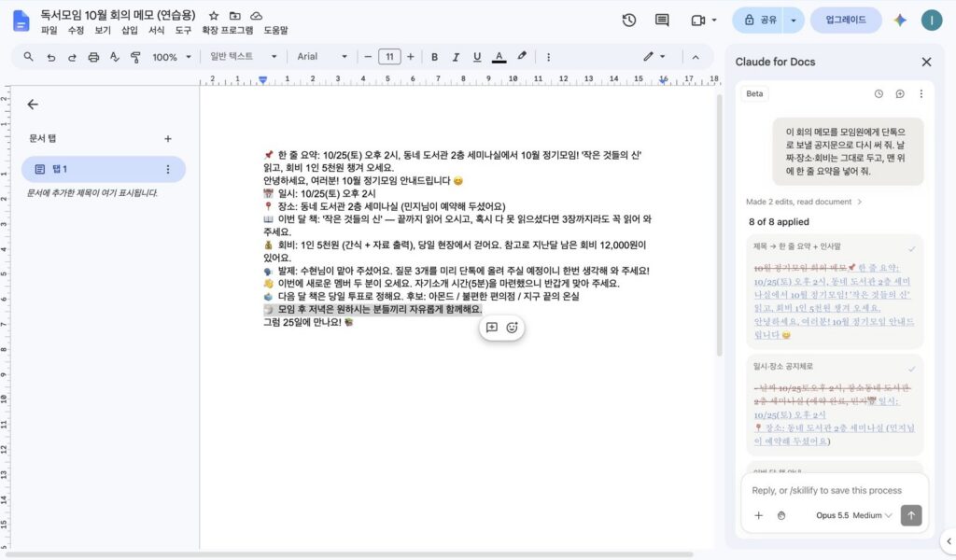Open the 수정 menu
The width and height of the screenshot is (956, 560).
76,31
